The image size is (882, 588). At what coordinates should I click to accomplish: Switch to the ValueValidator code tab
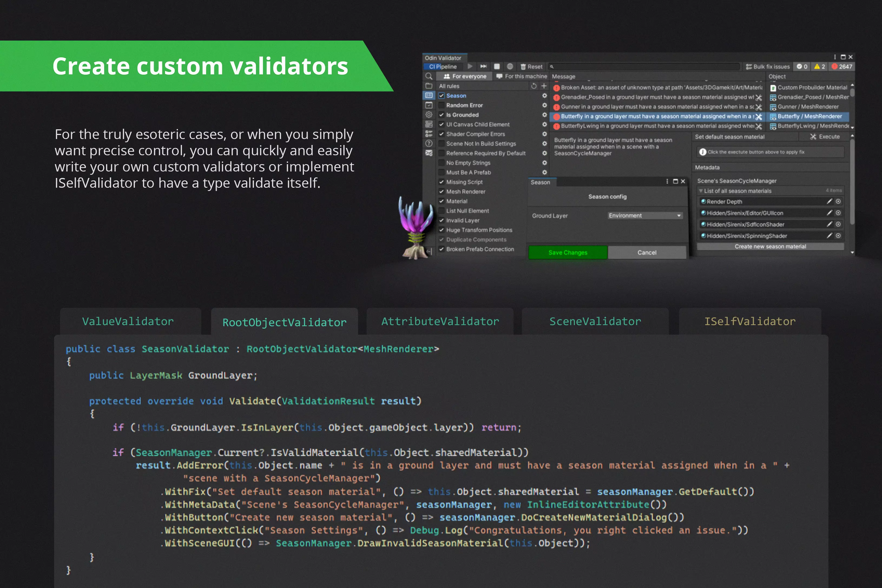pos(130,321)
